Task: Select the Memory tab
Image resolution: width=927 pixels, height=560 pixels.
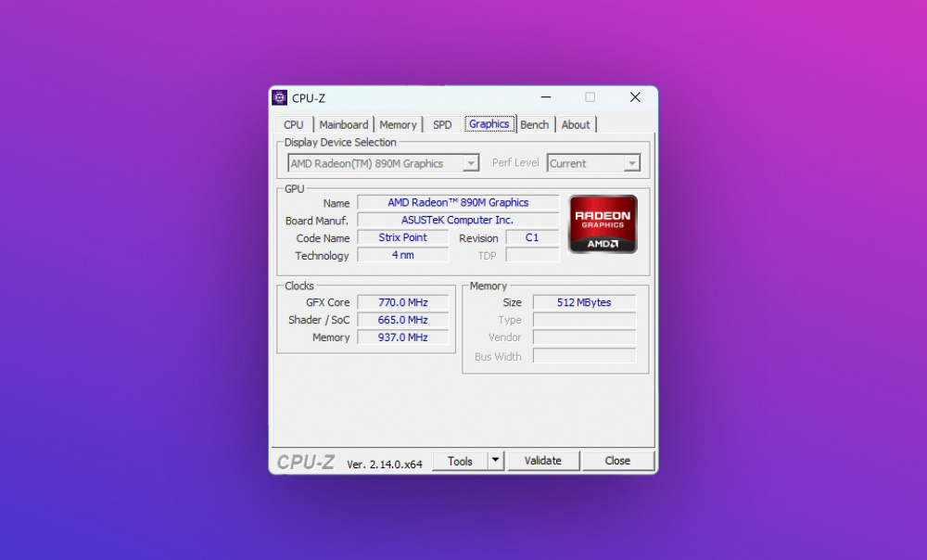Action: (x=398, y=125)
